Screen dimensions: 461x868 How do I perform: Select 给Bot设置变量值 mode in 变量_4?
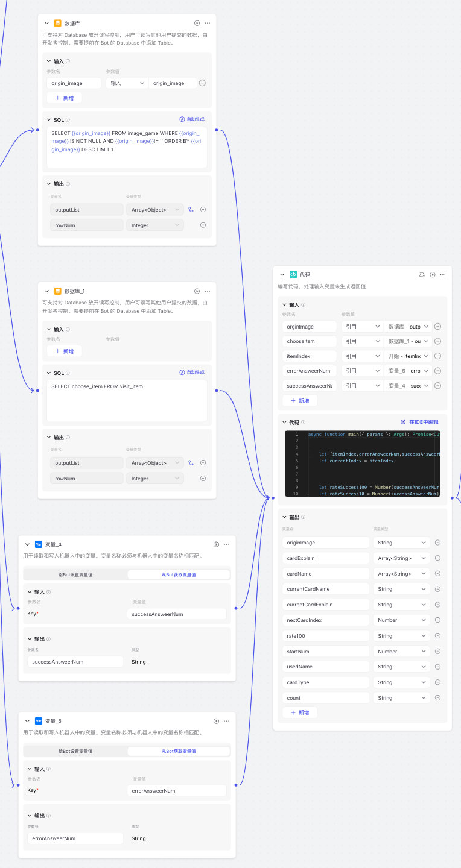click(75, 574)
